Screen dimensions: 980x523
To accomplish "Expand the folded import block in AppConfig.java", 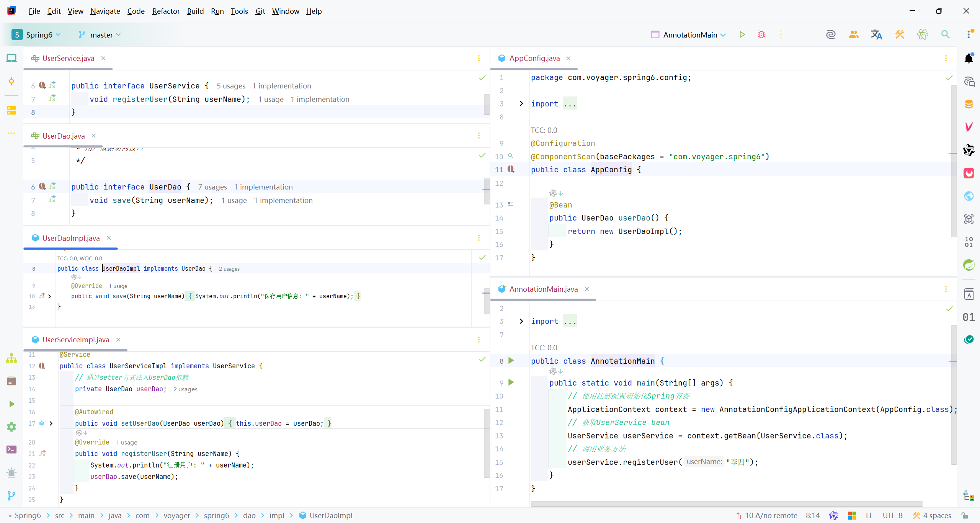I will [521, 104].
